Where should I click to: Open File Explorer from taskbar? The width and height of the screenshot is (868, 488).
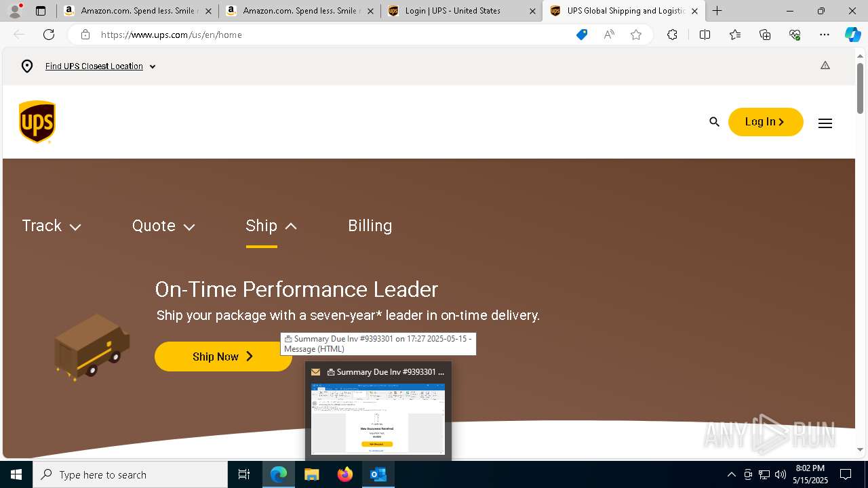pos(311,474)
